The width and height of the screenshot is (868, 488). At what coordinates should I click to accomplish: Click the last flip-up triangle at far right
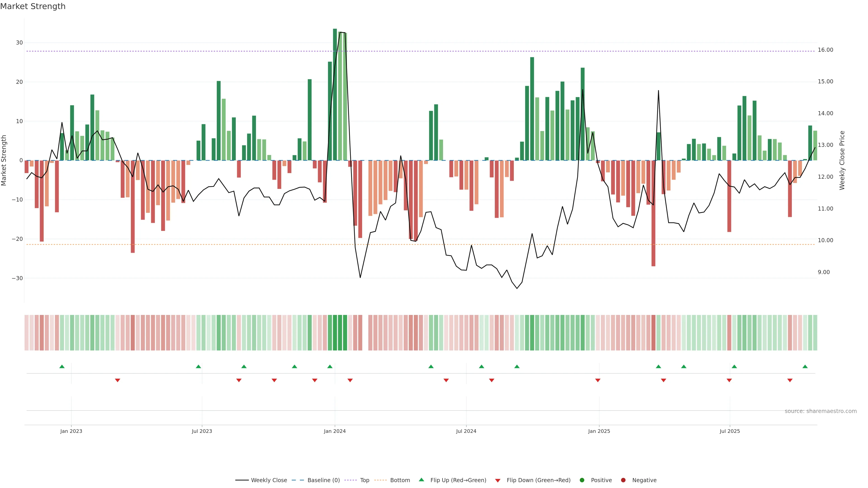[805, 366]
